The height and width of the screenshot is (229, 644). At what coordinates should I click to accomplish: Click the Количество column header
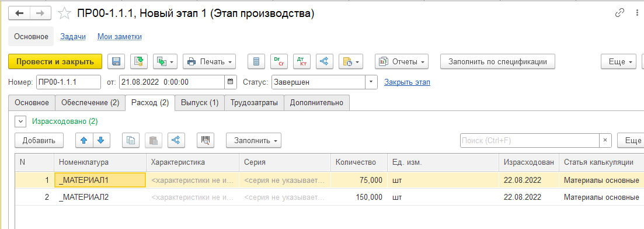(x=359, y=162)
